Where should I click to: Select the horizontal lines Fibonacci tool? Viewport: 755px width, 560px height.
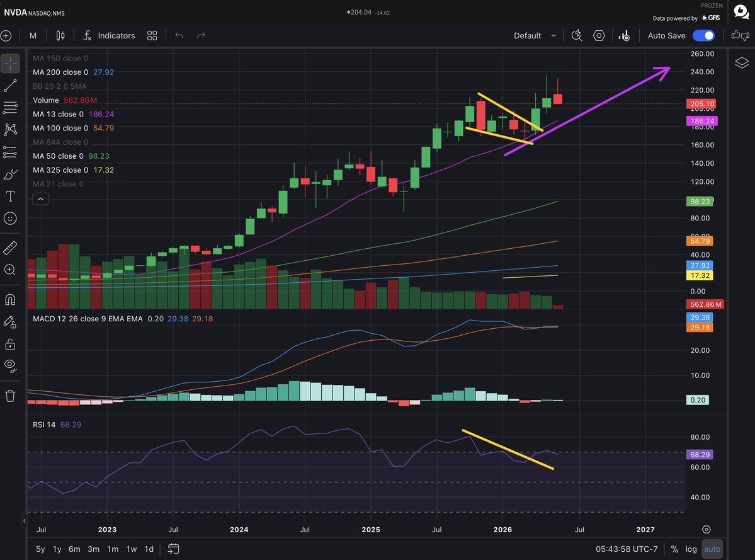(x=10, y=107)
